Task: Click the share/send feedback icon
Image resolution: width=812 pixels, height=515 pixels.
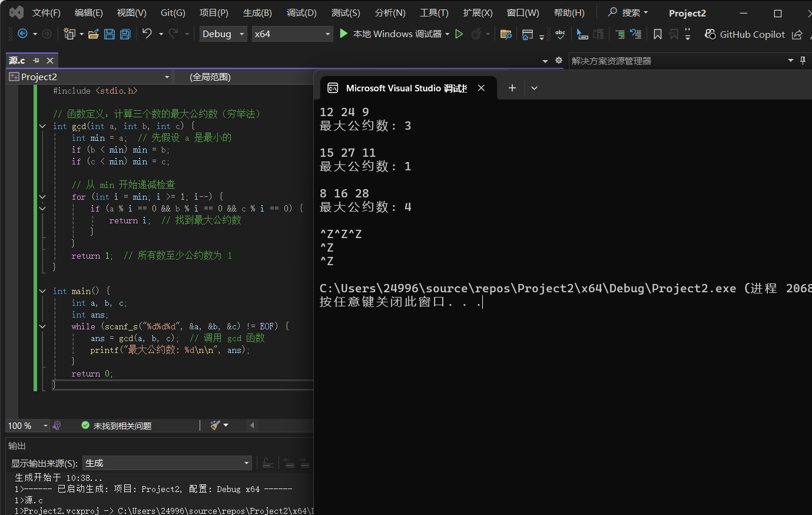Action: point(797,34)
